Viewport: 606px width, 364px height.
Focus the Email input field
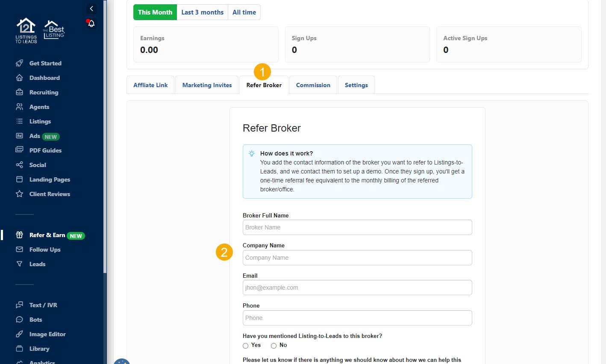point(357,288)
